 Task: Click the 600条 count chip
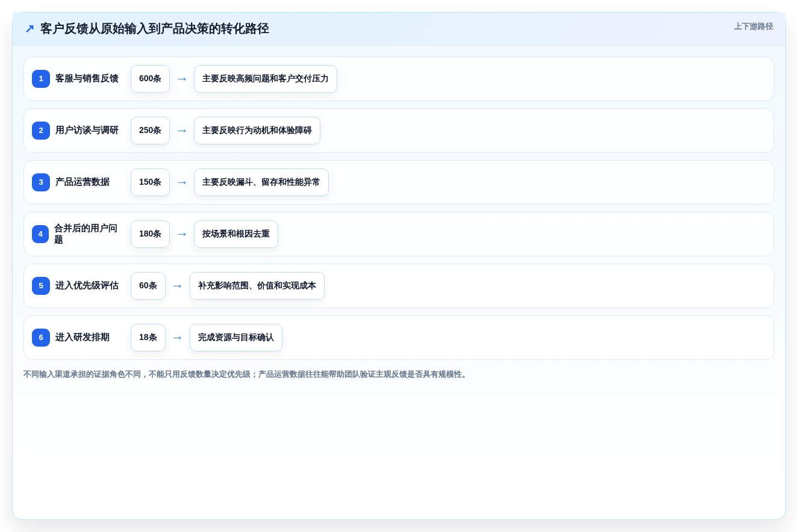(x=150, y=79)
